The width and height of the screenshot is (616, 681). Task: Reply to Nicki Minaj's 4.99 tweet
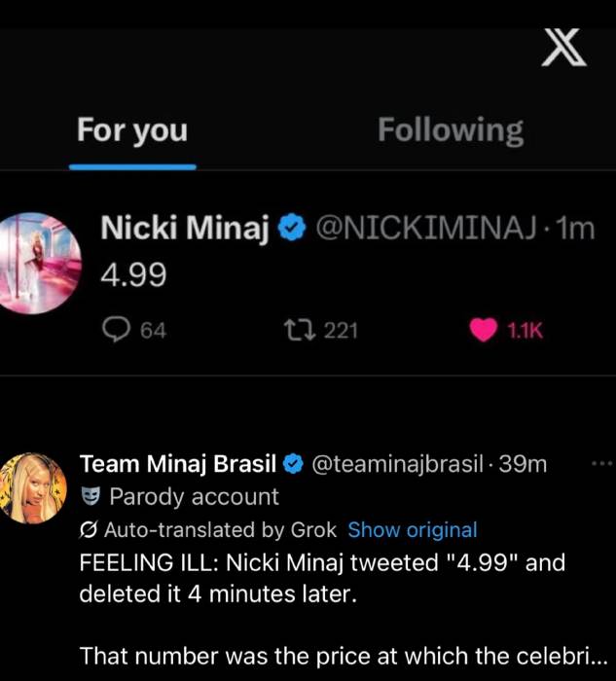point(116,331)
